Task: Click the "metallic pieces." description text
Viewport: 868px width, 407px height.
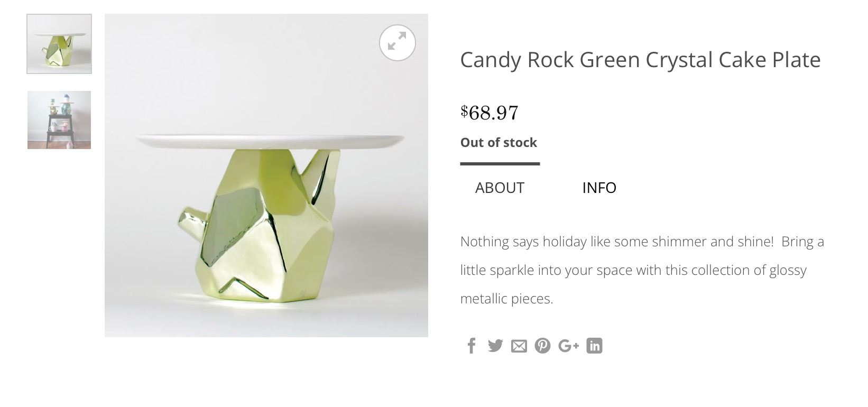Action: 506,299
